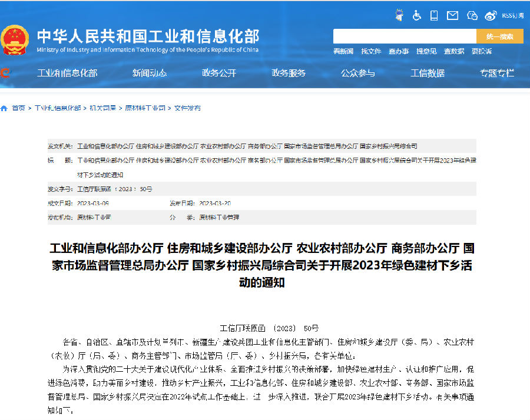
Task: Click the 发文字号 value 工信厅联原函〔2023〕50号 in the info table
Action: tap(115, 189)
